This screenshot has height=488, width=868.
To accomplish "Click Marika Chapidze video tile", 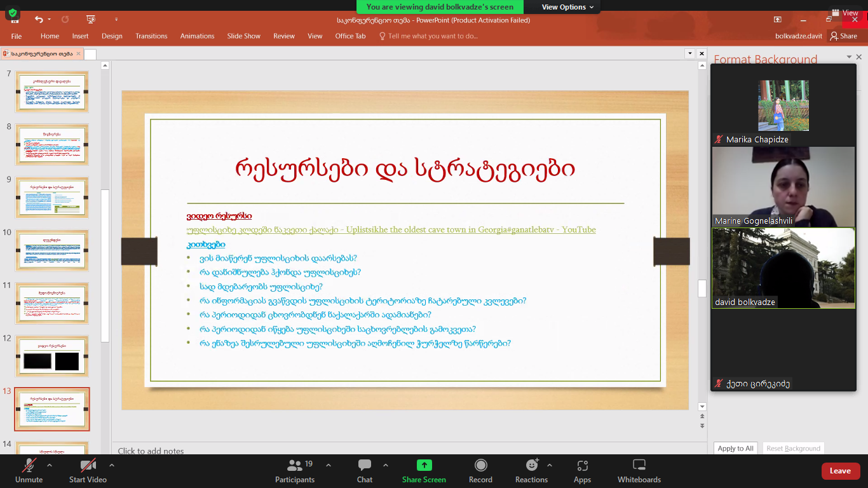I will (x=783, y=105).
